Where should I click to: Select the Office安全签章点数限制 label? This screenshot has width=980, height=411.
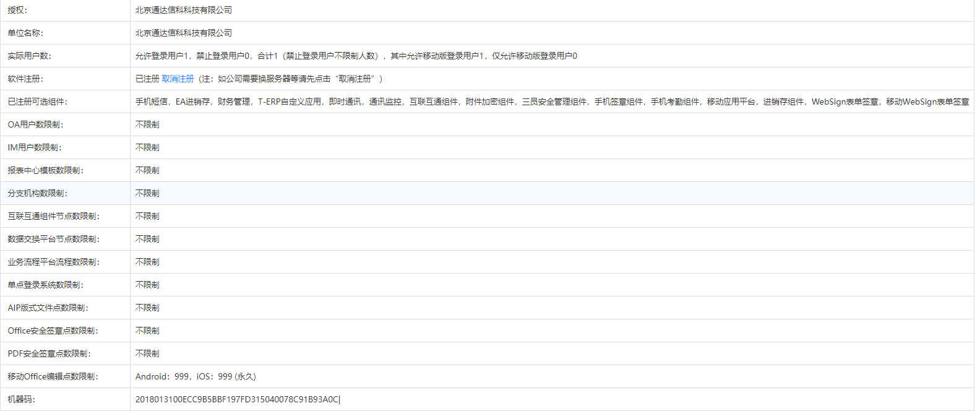[53, 331]
